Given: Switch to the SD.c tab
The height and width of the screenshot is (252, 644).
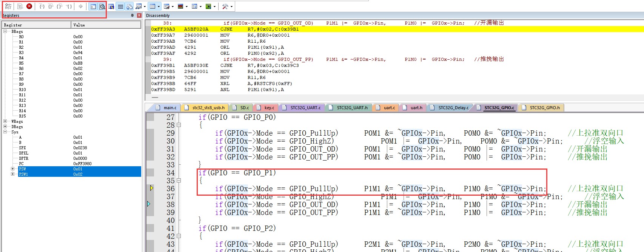Looking at the screenshot, I should [x=241, y=108].
